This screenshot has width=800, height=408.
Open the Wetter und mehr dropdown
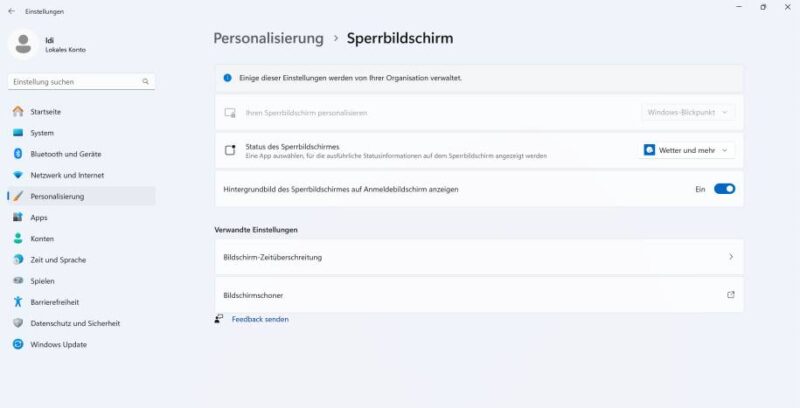point(687,150)
